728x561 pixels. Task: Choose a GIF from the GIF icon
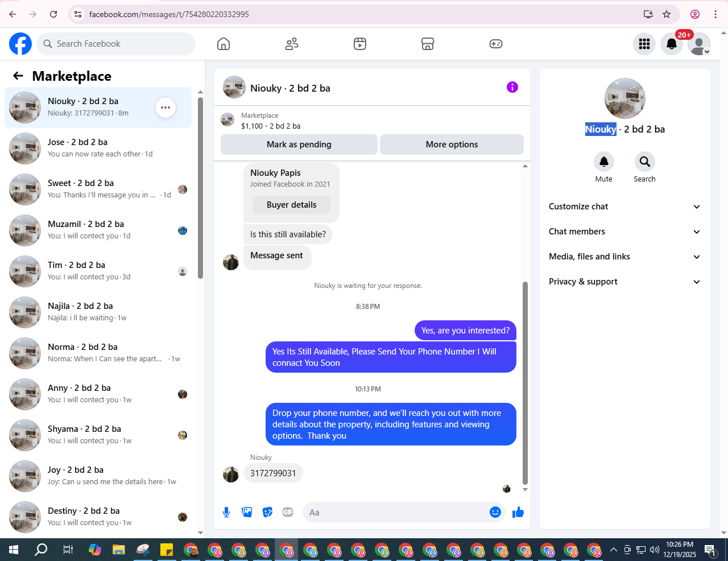288,512
